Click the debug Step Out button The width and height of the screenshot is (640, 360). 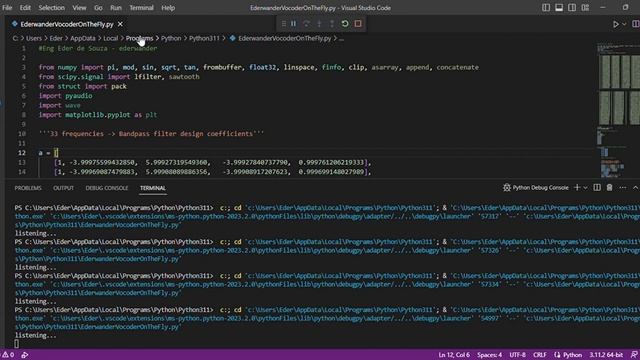coord(332,24)
